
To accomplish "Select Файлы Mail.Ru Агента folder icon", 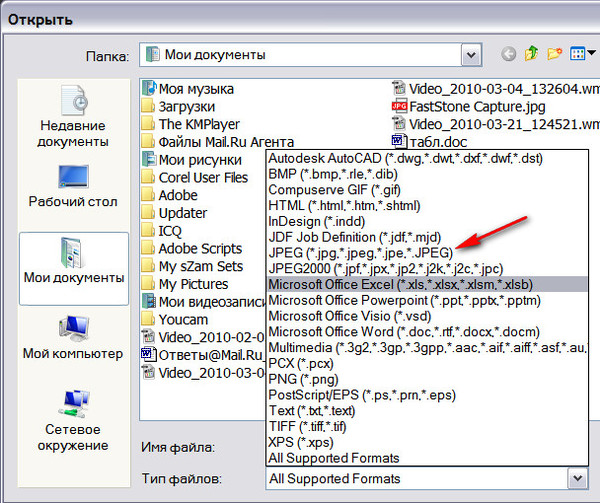I will tap(148, 142).
